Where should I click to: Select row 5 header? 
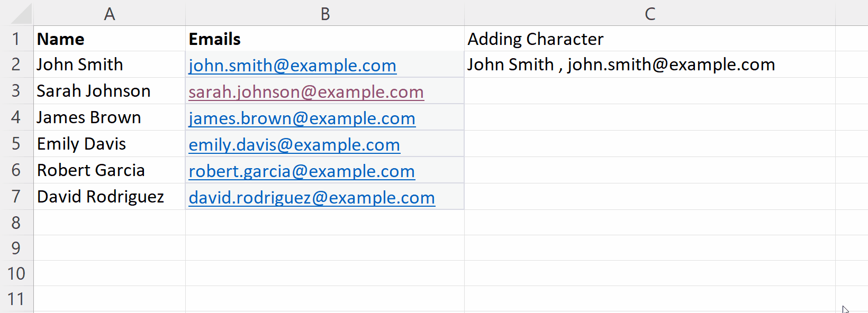[x=16, y=144]
